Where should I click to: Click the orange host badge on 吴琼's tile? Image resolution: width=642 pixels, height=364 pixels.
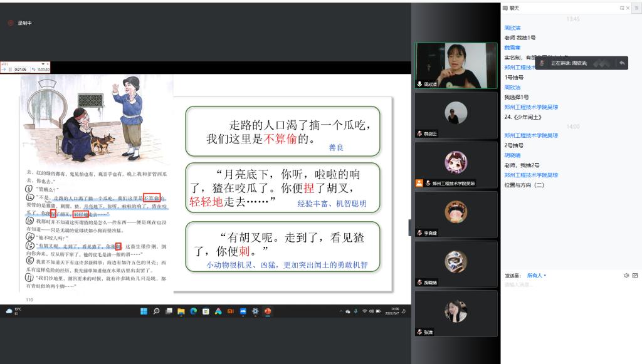[x=419, y=183]
